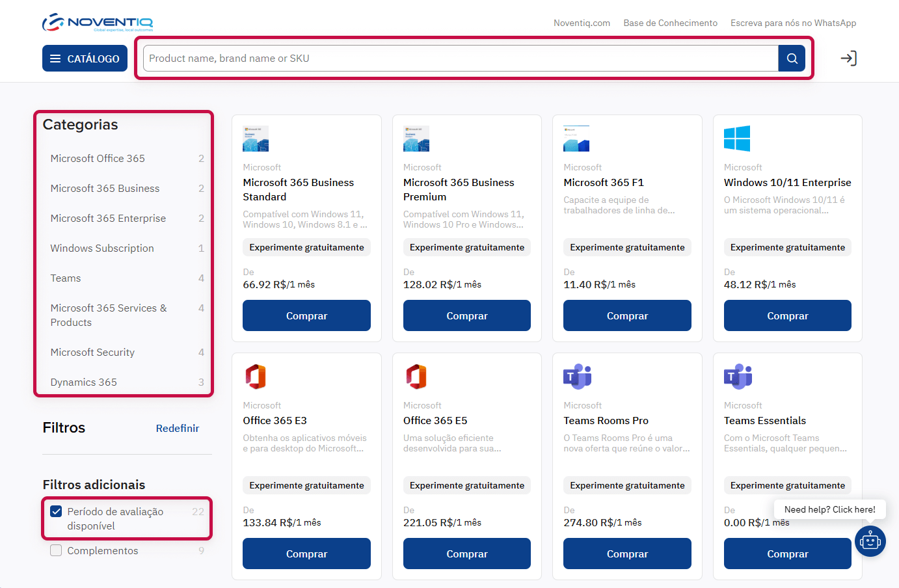Viewport: 899px width, 588px height.
Task: Click Comprar for Microsoft 365 Business Premium
Action: tap(466, 315)
